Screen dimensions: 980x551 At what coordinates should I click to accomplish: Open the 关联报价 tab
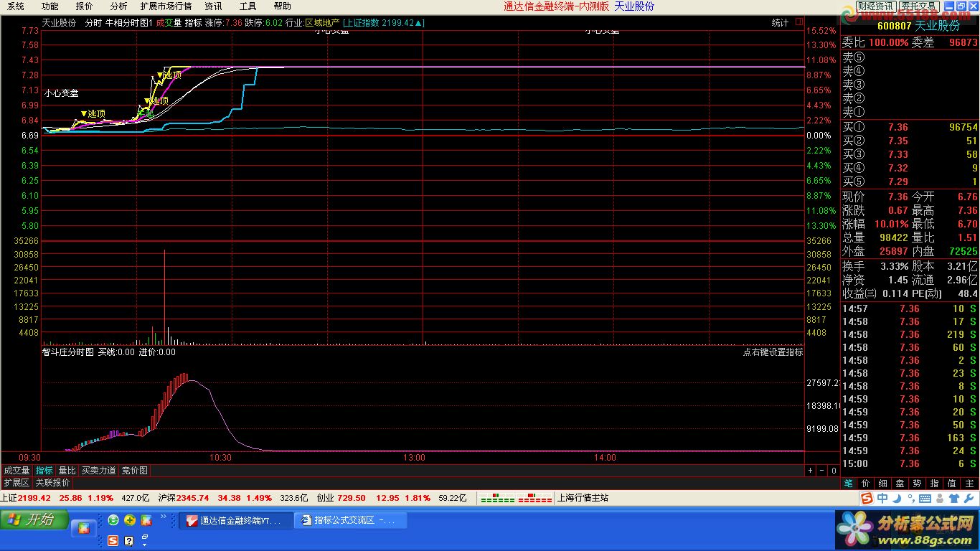click(x=52, y=483)
